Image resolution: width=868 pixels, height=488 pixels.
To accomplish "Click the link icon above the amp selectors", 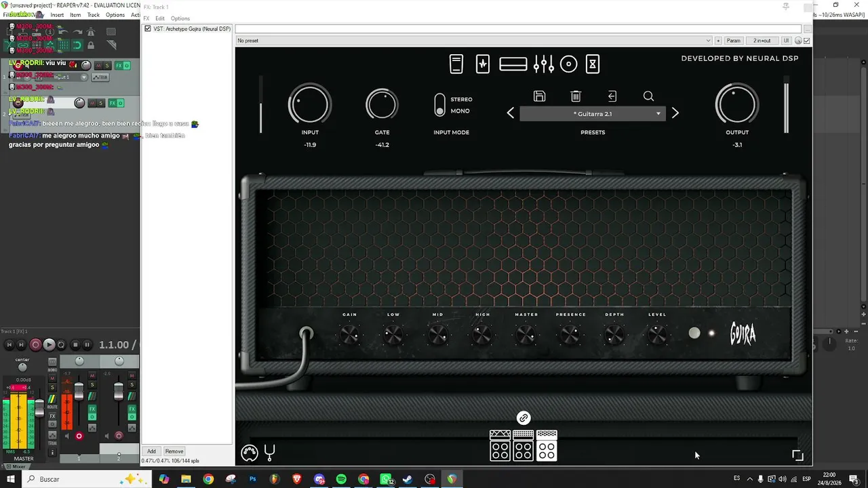I will click(x=524, y=418).
